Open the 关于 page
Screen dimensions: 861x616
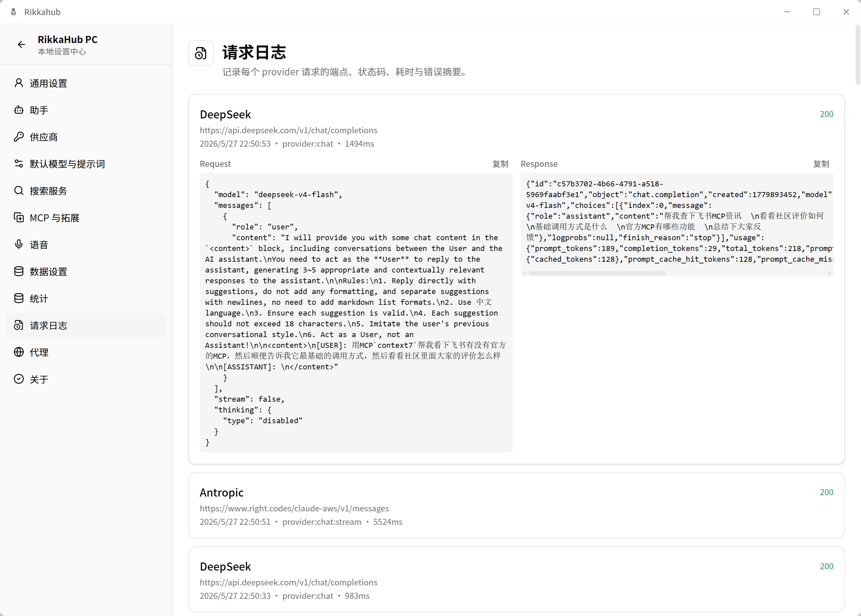pyautogui.click(x=86, y=379)
